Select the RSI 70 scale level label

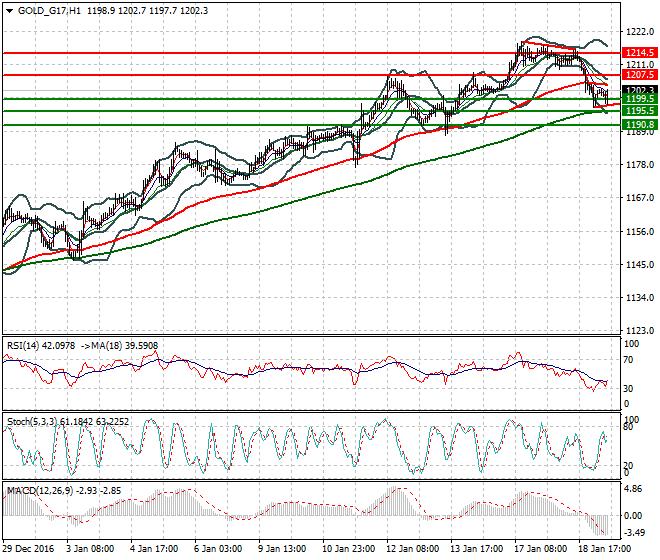click(x=628, y=360)
